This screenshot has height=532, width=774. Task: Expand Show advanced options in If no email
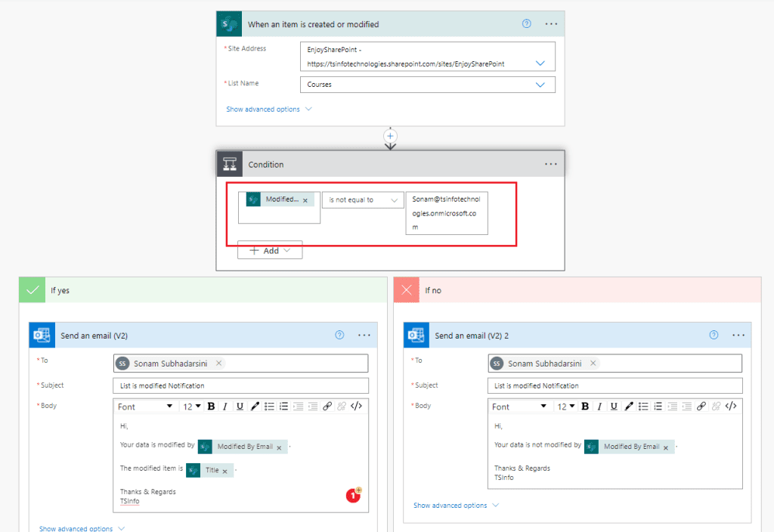coord(456,506)
